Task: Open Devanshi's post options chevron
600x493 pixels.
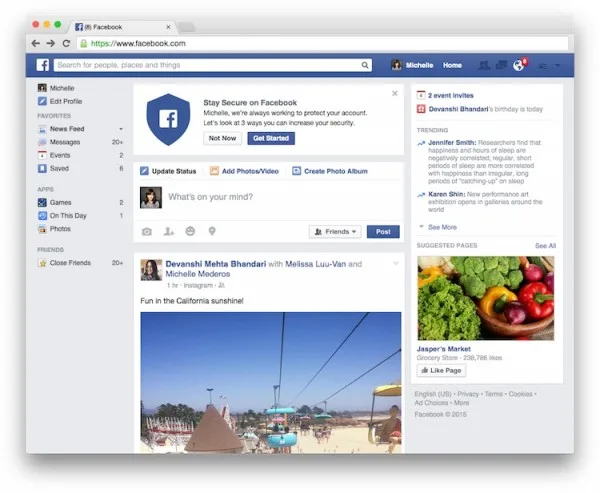Action: 396,263
